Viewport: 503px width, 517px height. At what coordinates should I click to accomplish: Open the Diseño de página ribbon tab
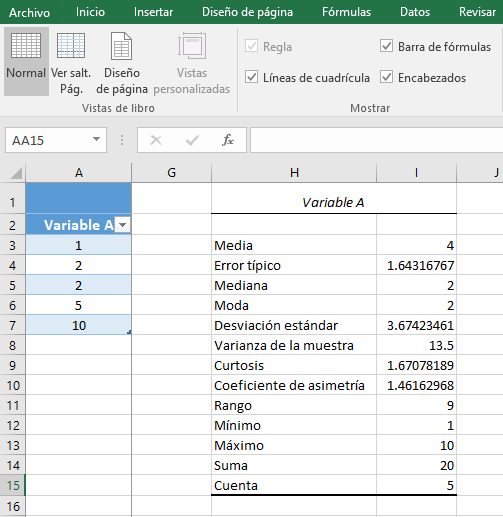pyautogui.click(x=247, y=12)
